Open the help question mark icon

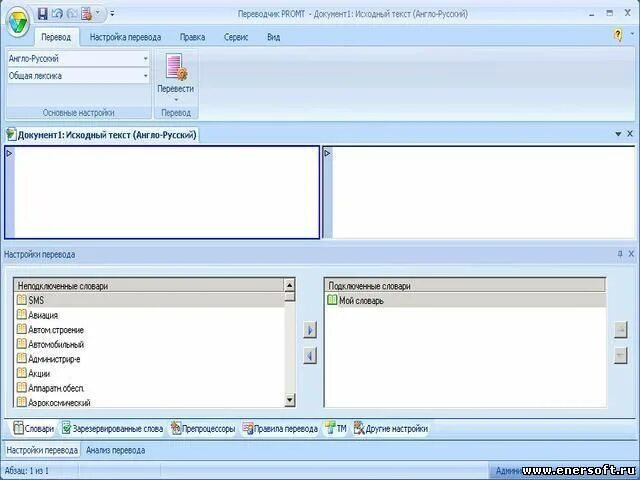point(618,35)
